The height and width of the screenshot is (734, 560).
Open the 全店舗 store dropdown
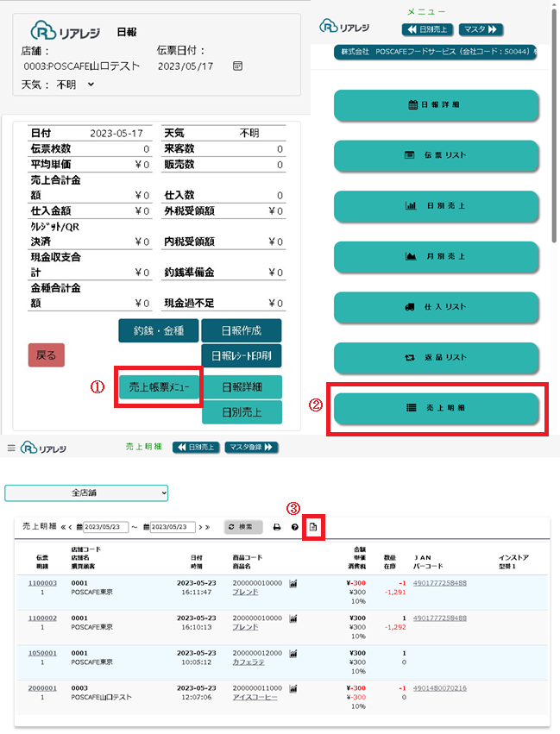click(86, 492)
